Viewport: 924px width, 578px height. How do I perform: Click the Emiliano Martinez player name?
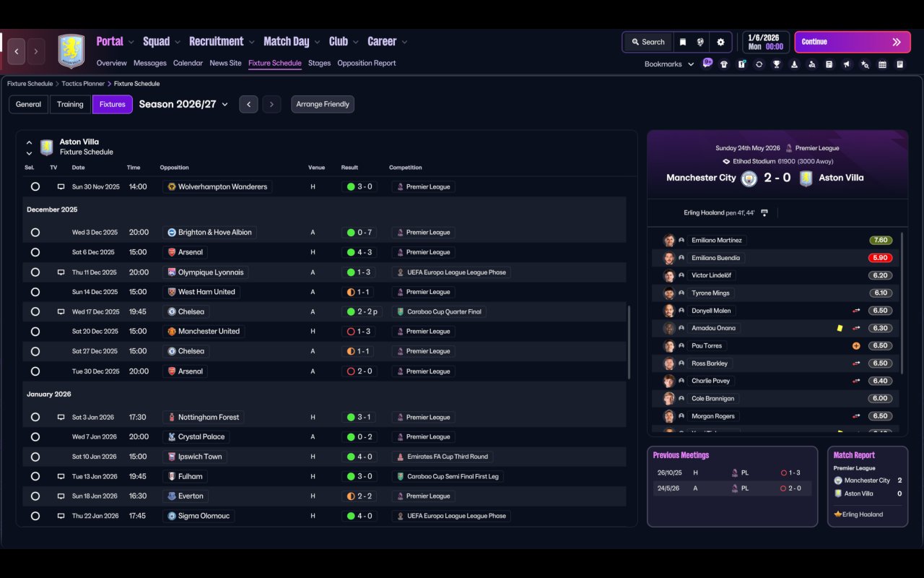click(x=716, y=241)
